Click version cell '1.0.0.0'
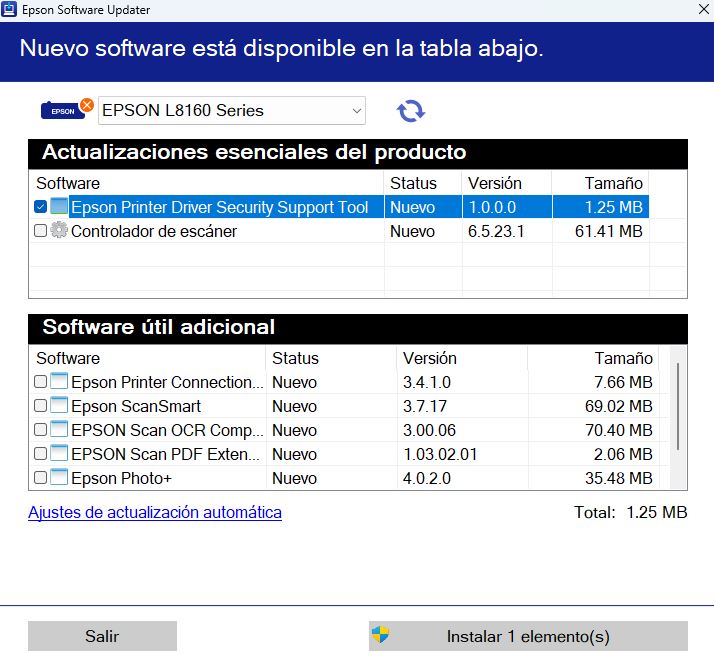Image resolution: width=714 pixels, height=665 pixels. [492, 207]
